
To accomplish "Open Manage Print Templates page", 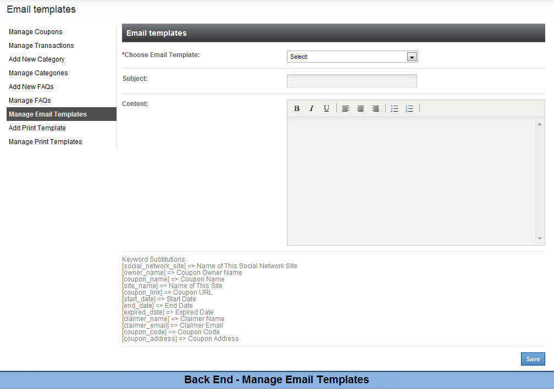I will (x=45, y=142).
